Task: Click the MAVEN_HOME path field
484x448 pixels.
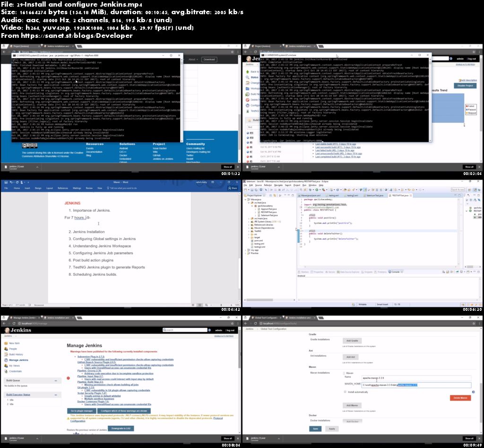Action: click(x=416, y=385)
